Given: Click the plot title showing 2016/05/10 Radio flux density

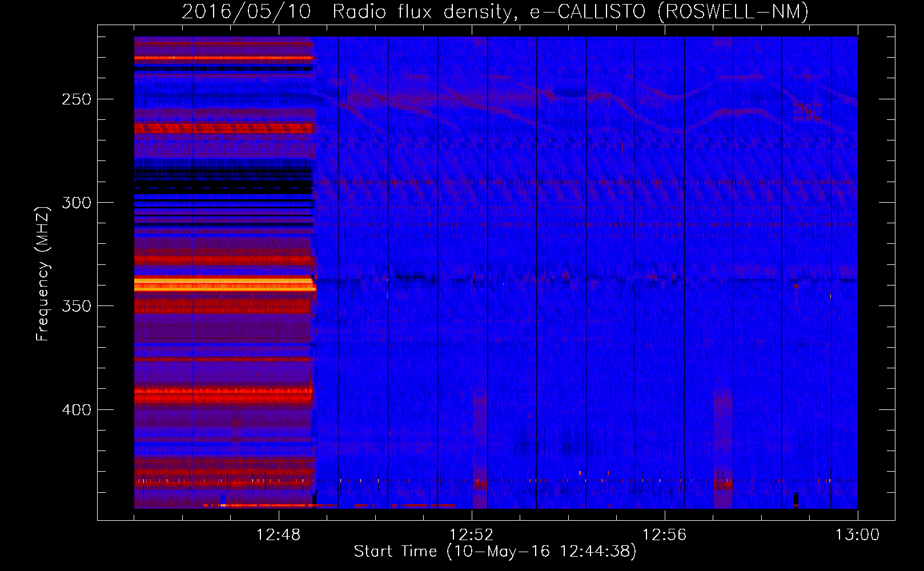Looking at the screenshot, I should click(x=495, y=11).
